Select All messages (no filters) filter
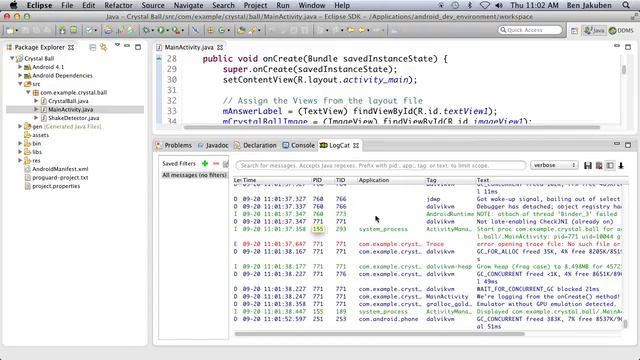 [194, 175]
